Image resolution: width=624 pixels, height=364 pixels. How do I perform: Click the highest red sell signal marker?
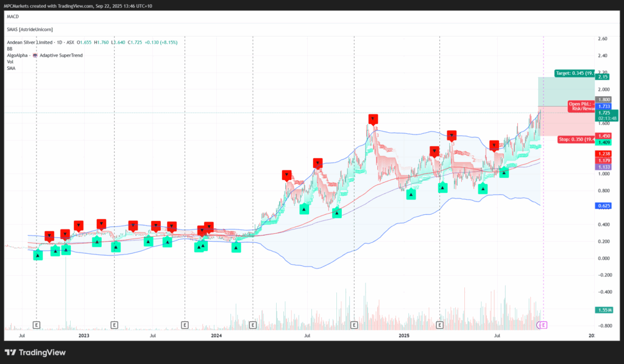373,119
